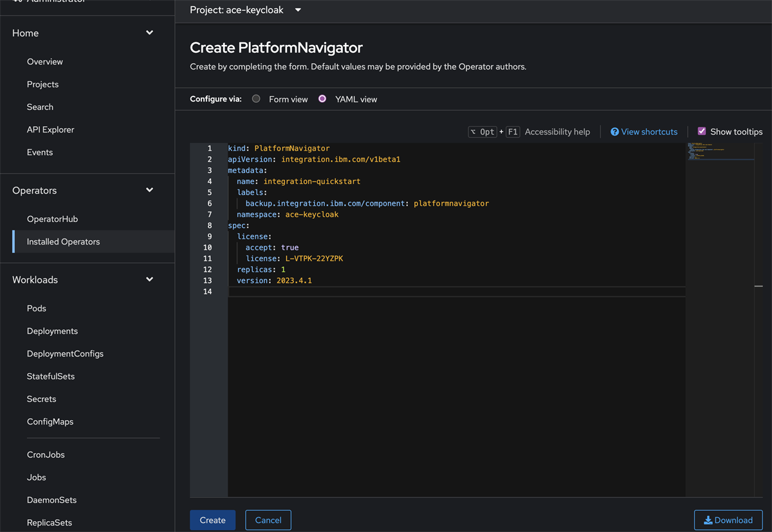Screen dimensions: 772x532
Task: Open ConfigMaps in the sidebar
Action: click(50, 421)
